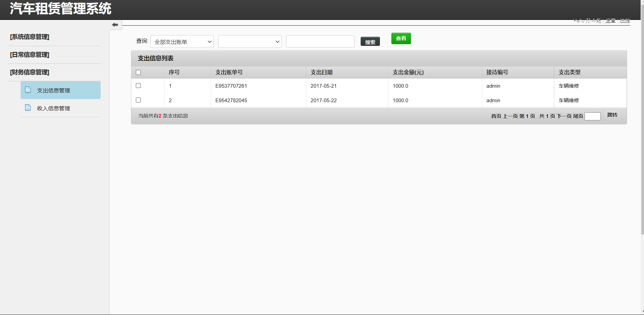Click the black 搜索 button

click(370, 42)
